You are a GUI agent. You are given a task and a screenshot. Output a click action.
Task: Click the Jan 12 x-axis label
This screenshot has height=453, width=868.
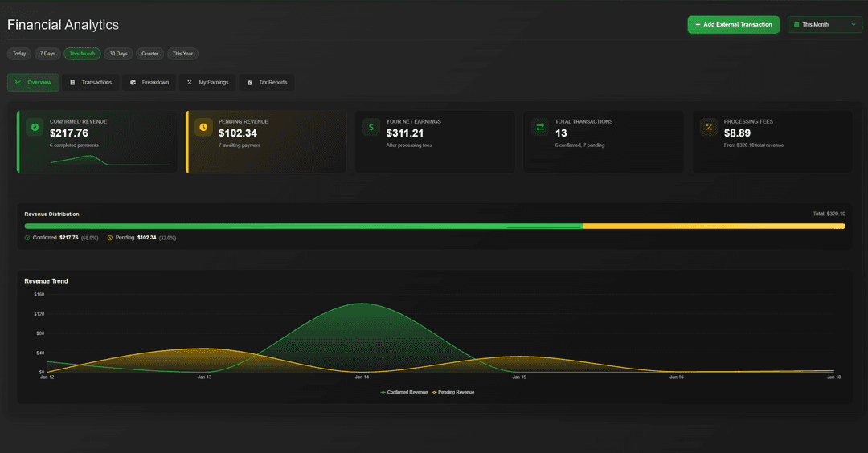point(47,377)
